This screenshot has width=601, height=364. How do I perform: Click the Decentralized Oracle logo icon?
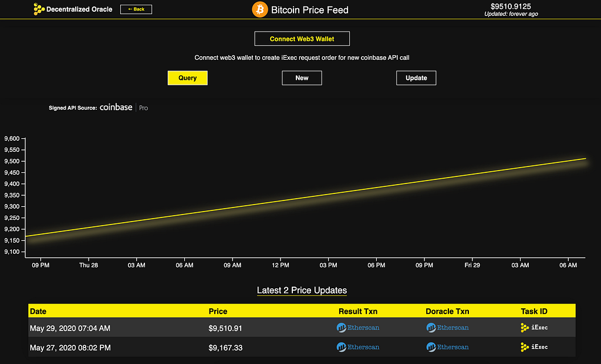click(39, 9)
